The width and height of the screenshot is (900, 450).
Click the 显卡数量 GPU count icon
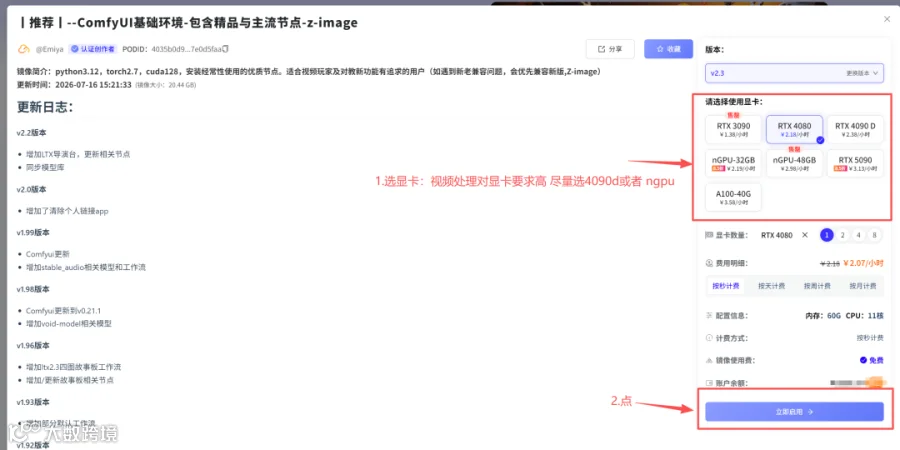pyautogui.click(x=709, y=235)
